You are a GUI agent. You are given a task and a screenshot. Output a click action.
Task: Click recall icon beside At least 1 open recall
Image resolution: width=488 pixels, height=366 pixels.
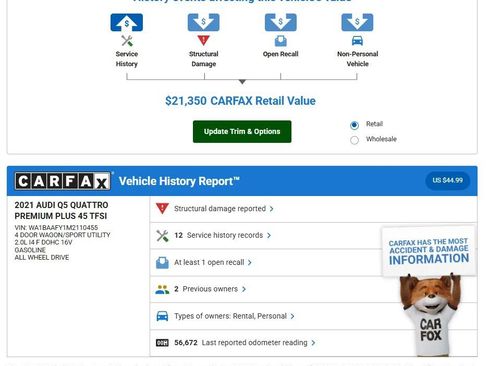(162, 263)
